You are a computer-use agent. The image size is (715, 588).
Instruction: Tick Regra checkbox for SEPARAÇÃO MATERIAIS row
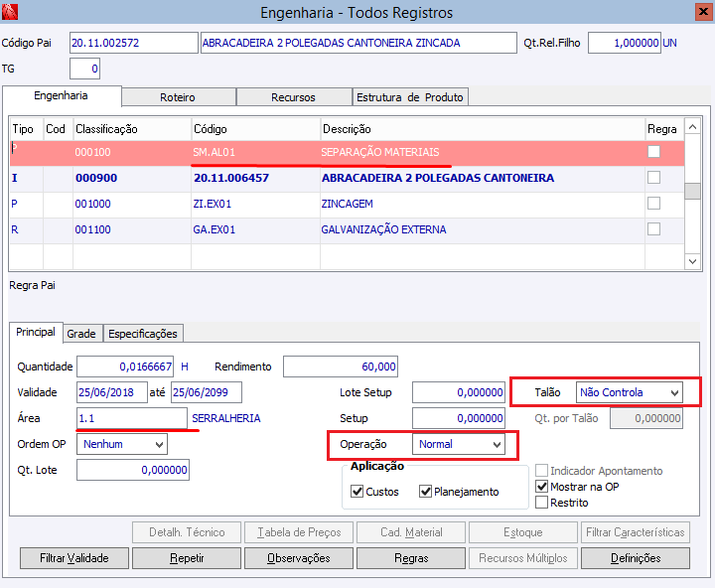pyautogui.click(x=653, y=151)
